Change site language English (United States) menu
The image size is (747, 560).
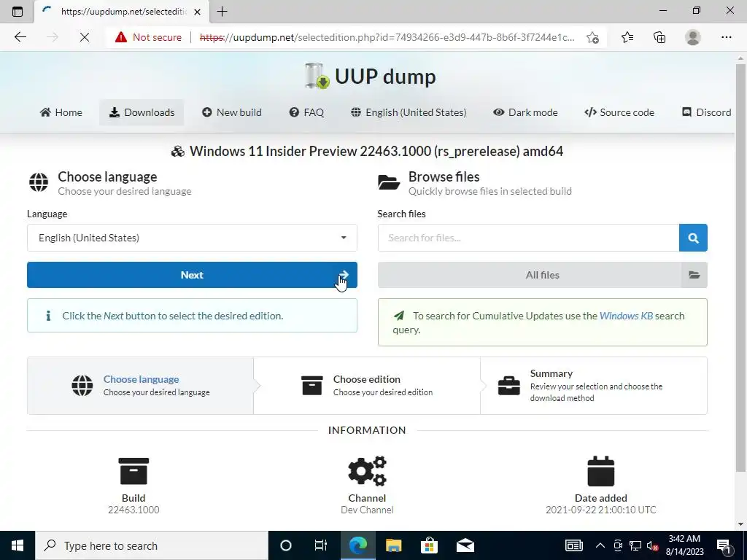coord(409,112)
